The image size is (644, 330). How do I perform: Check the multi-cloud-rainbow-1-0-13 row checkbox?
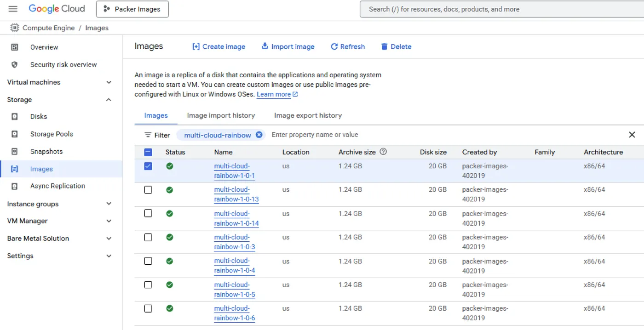[x=148, y=190]
